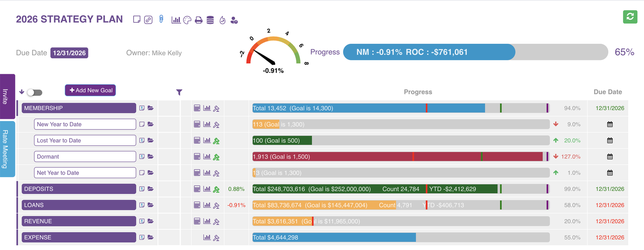Click the green refresh icon
The width and height of the screenshot is (644, 250).
(x=630, y=16)
